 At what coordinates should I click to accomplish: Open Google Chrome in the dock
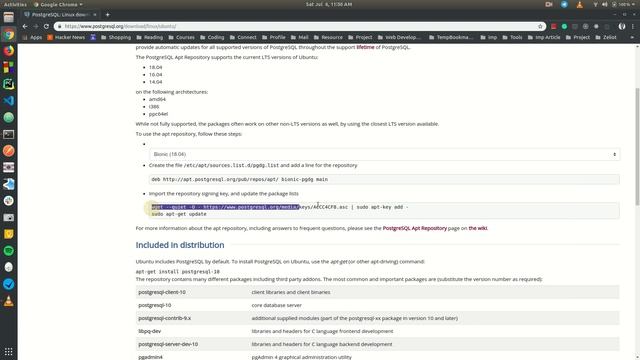9,34
